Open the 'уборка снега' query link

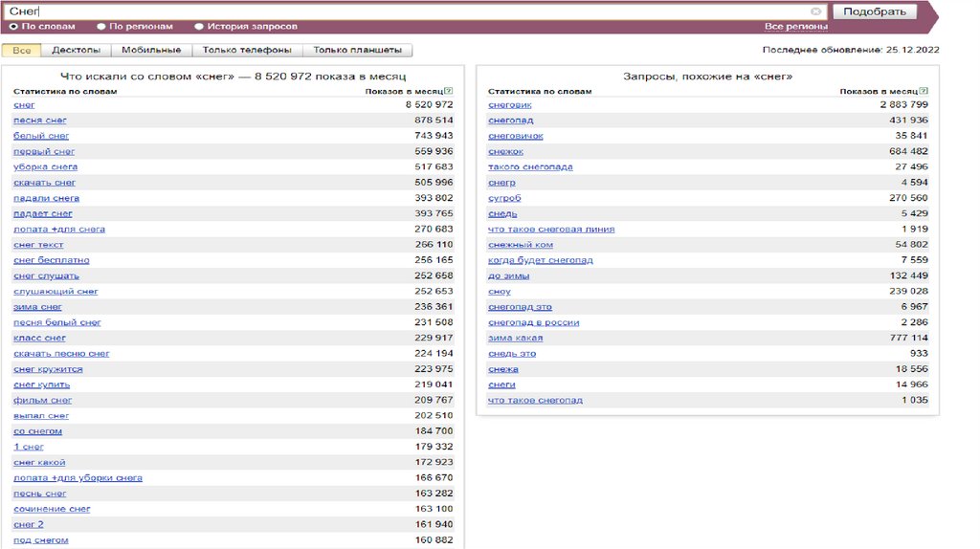(x=45, y=166)
